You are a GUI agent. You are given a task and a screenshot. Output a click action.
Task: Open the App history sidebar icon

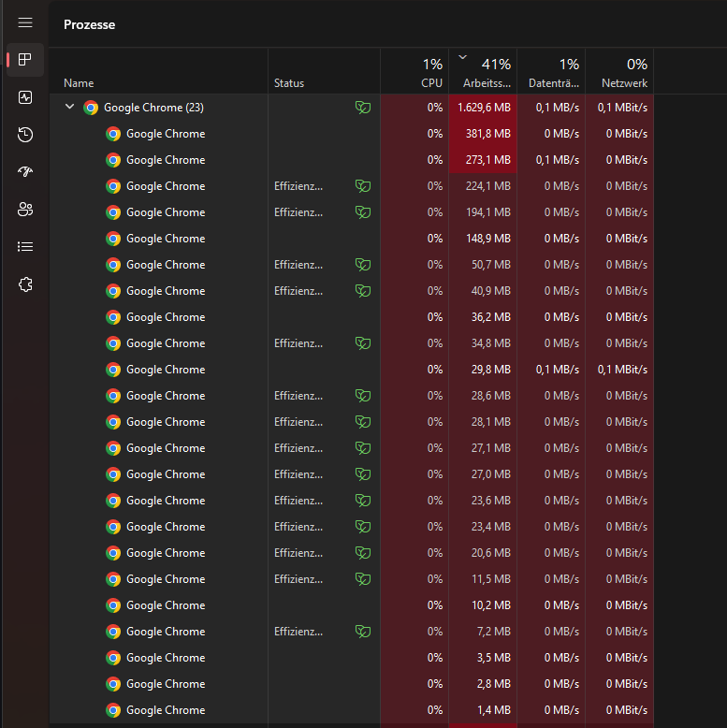pos(25,135)
